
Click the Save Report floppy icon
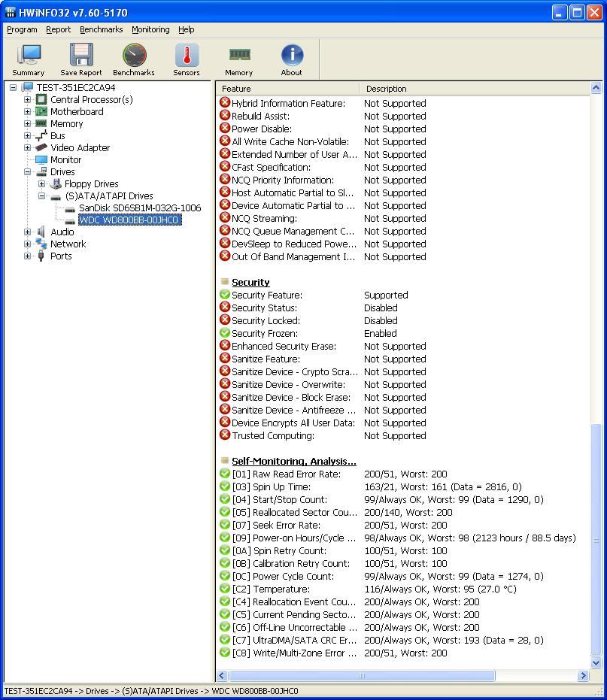(x=81, y=55)
